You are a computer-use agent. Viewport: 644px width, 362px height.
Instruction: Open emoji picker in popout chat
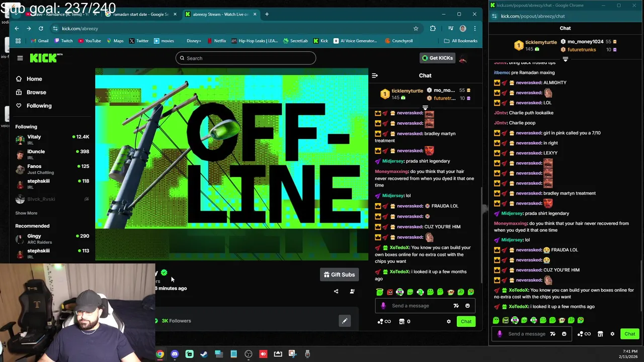(x=564, y=334)
